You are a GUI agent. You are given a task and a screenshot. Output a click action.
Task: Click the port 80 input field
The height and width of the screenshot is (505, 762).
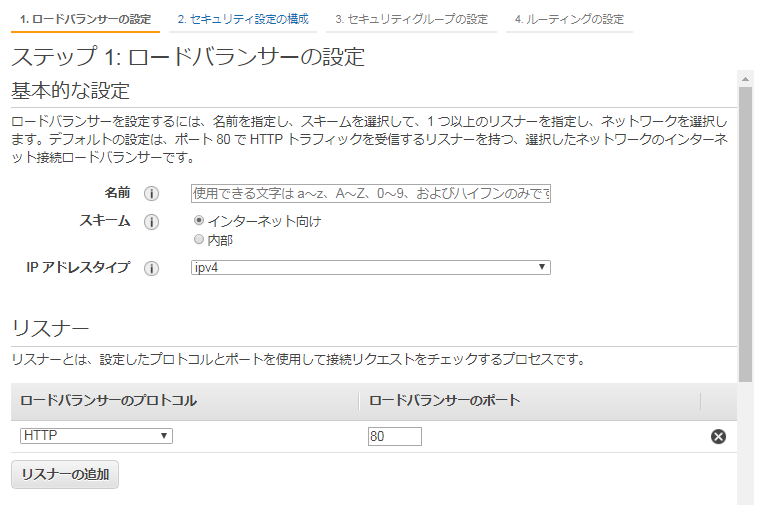coord(395,436)
